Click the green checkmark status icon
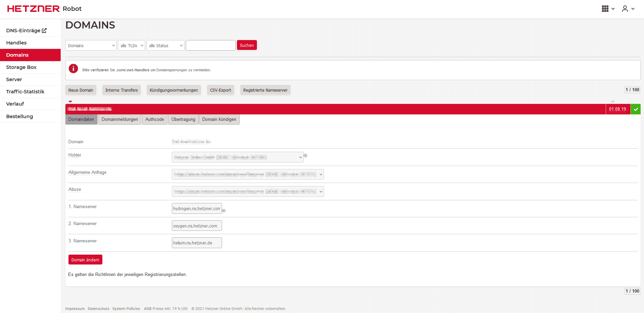The width and height of the screenshot is (644, 313). [x=636, y=109]
